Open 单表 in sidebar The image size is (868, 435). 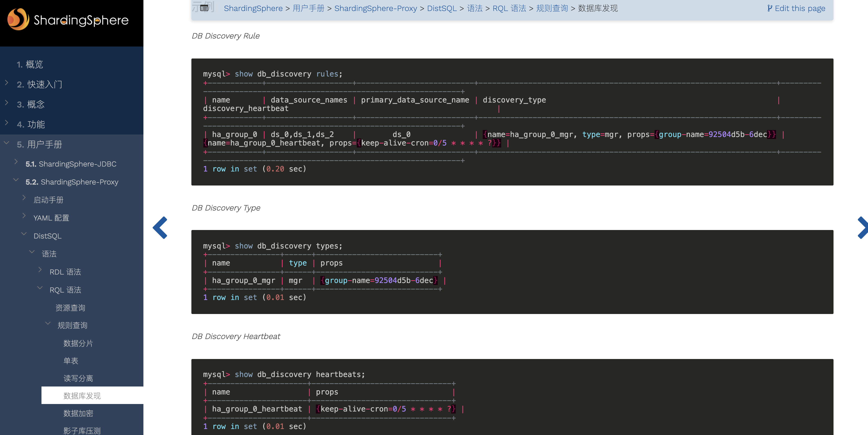click(71, 361)
